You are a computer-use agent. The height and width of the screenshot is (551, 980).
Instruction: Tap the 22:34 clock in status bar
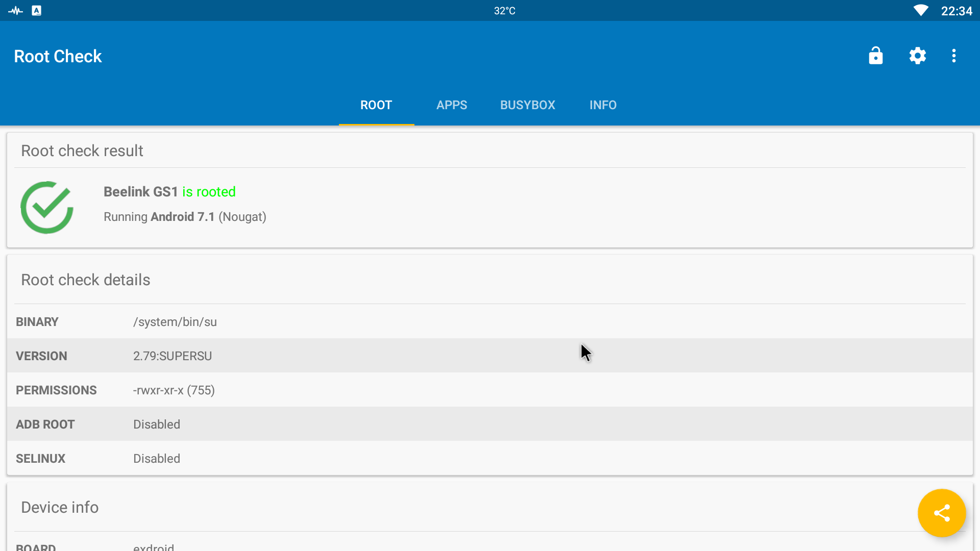pyautogui.click(x=957, y=11)
